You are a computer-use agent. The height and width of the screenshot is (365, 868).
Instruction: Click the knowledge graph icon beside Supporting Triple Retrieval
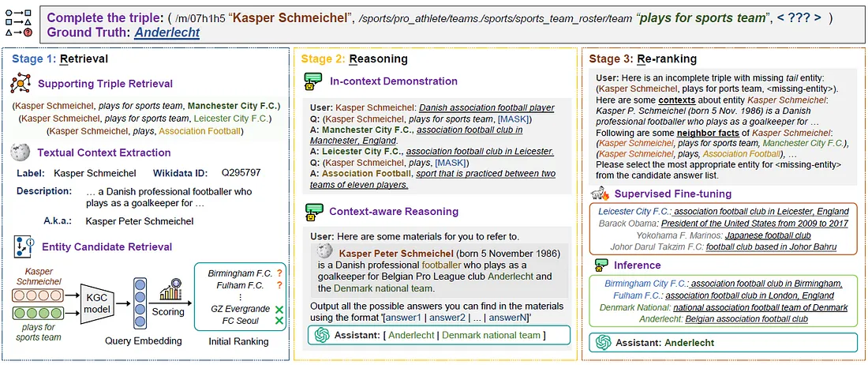tap(21, 84)
